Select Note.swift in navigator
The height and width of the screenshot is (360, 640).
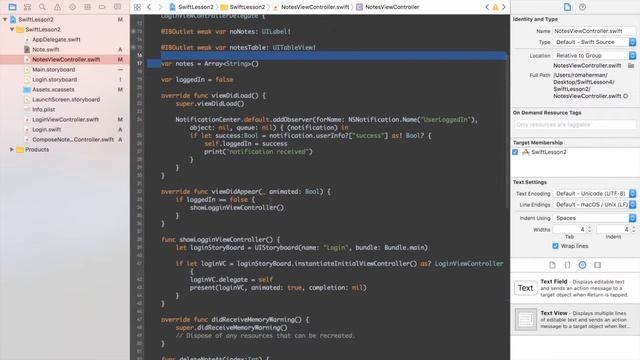click(x=46, y=49)
